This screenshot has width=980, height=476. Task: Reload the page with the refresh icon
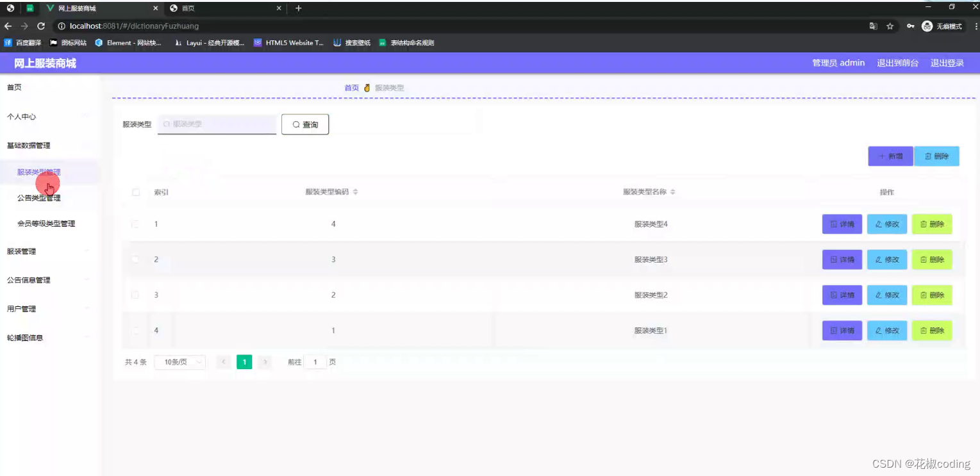click(41, 26)
